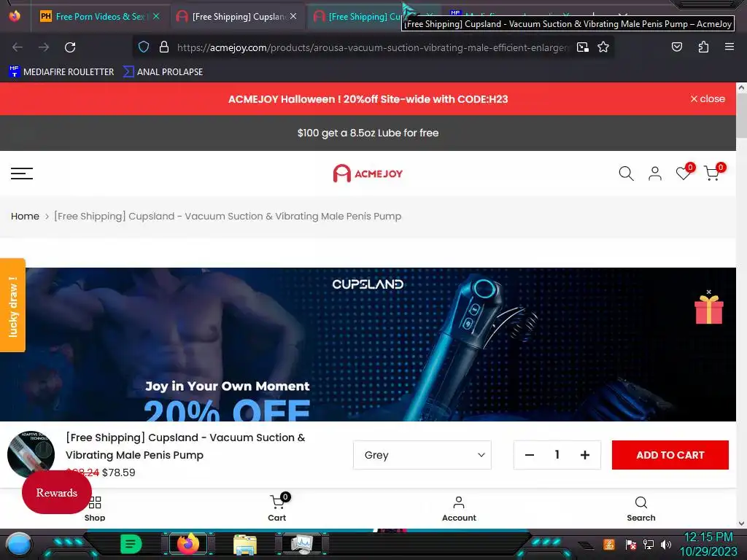Open Cart in bottom navigation

277,508
